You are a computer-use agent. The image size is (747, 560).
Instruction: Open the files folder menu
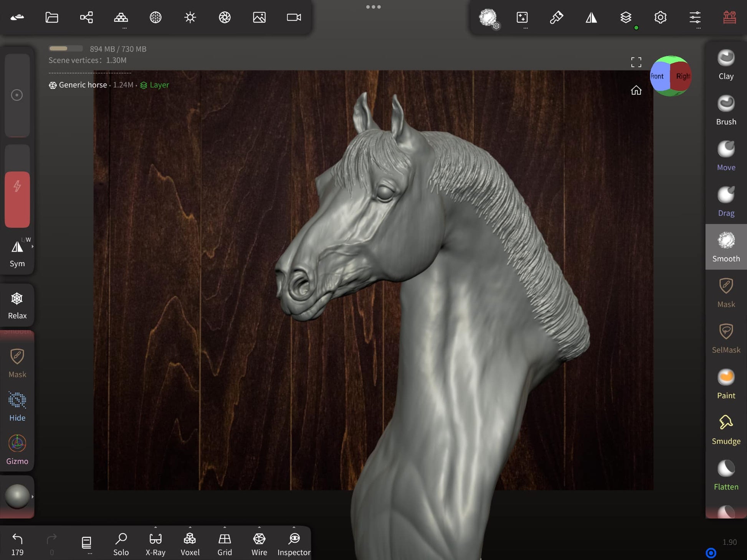tap(52, 17)
